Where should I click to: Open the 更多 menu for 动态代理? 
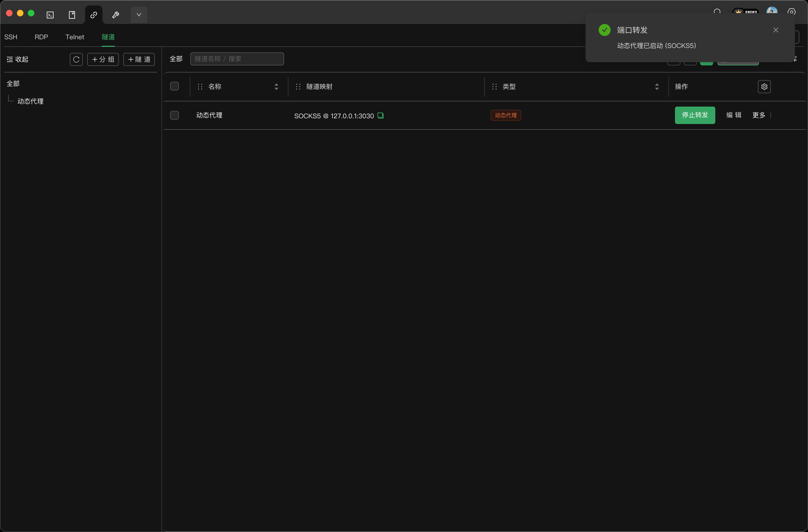pos(762,115)
